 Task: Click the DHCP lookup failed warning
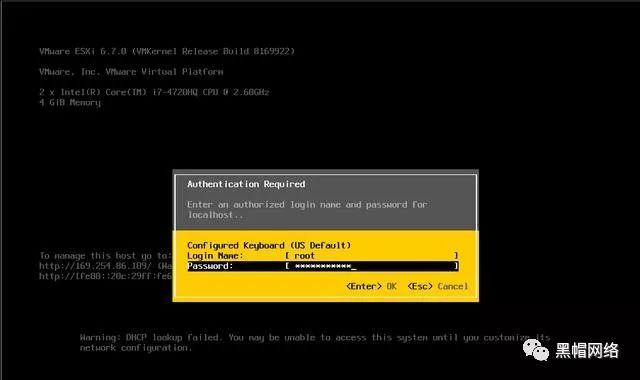[x=315, y=342]
